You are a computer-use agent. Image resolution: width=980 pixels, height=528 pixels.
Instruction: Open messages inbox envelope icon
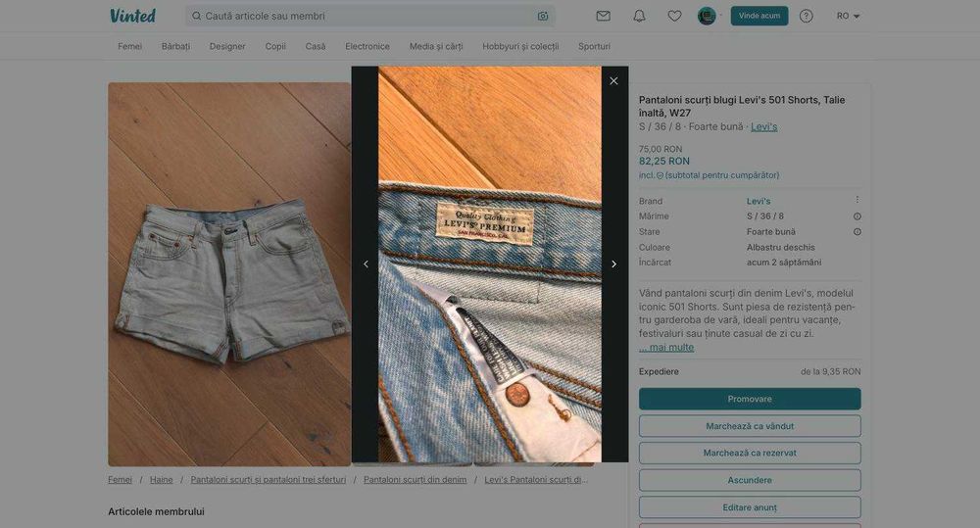pos(603,17)
